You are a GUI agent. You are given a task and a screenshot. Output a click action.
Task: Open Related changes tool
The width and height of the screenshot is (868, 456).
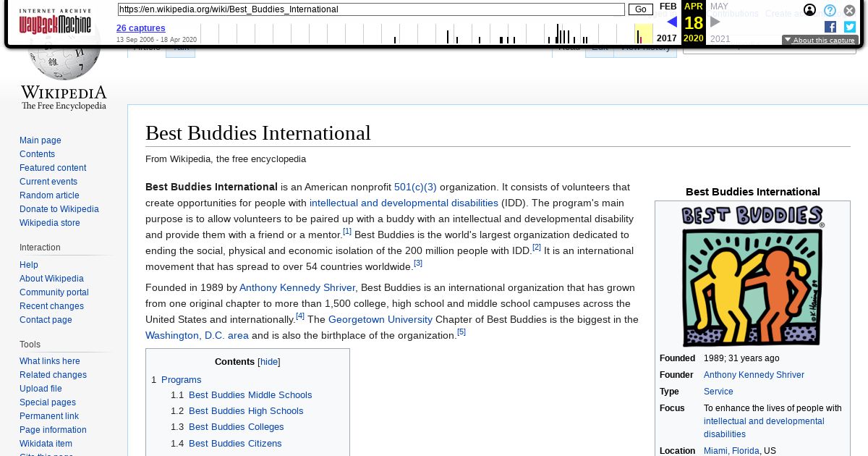coord(53,375)
